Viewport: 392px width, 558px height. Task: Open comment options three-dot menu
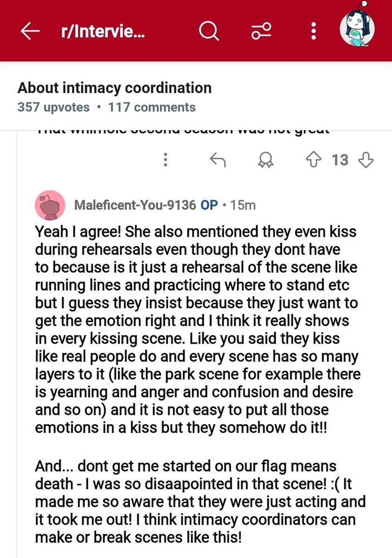[166, 160]
